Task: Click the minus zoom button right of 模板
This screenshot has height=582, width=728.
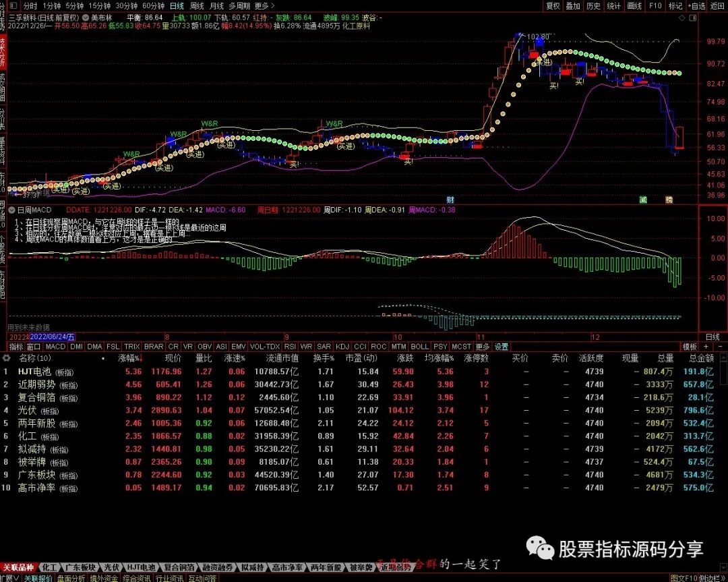Action: [x=720, y=347]
